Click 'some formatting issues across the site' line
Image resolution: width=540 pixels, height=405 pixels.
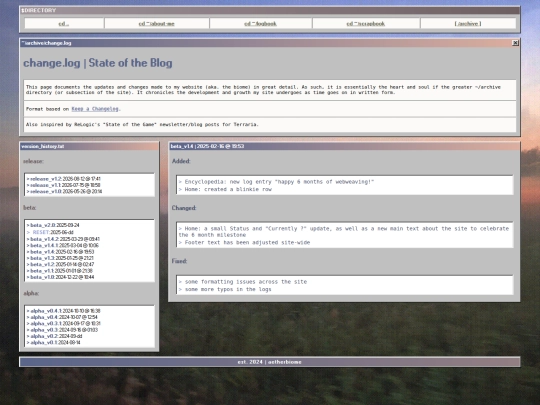[243, 282]
